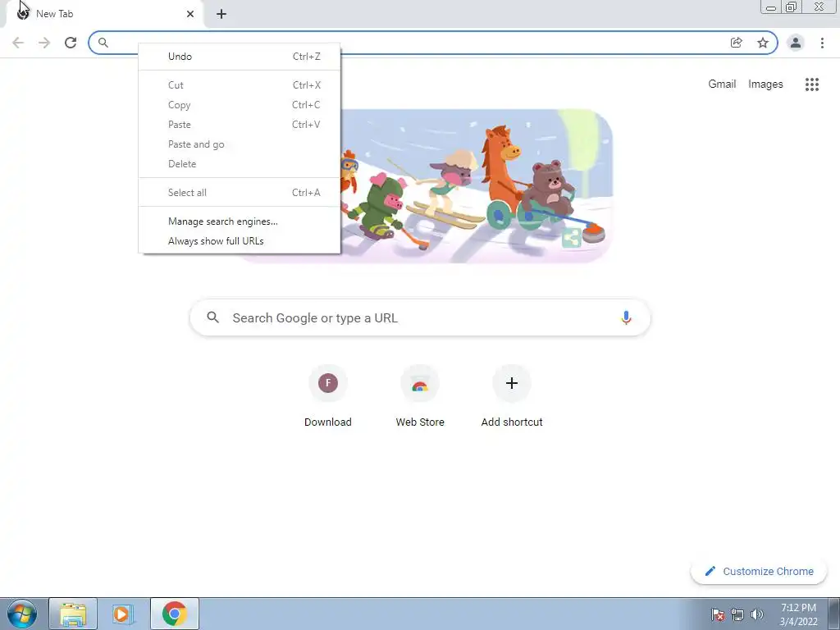Open the taskbar clock showing 7:12 PM

coord(798,614)
